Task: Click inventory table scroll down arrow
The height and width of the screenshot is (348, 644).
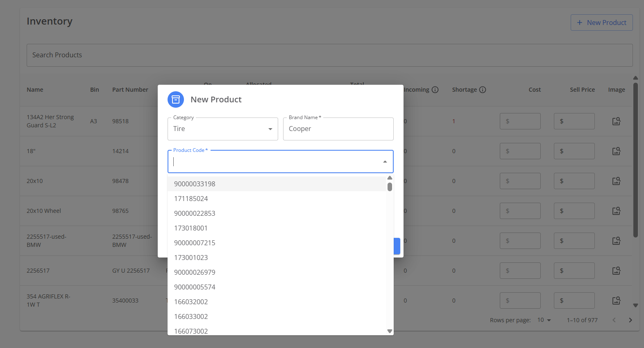Action: point(635,305)
